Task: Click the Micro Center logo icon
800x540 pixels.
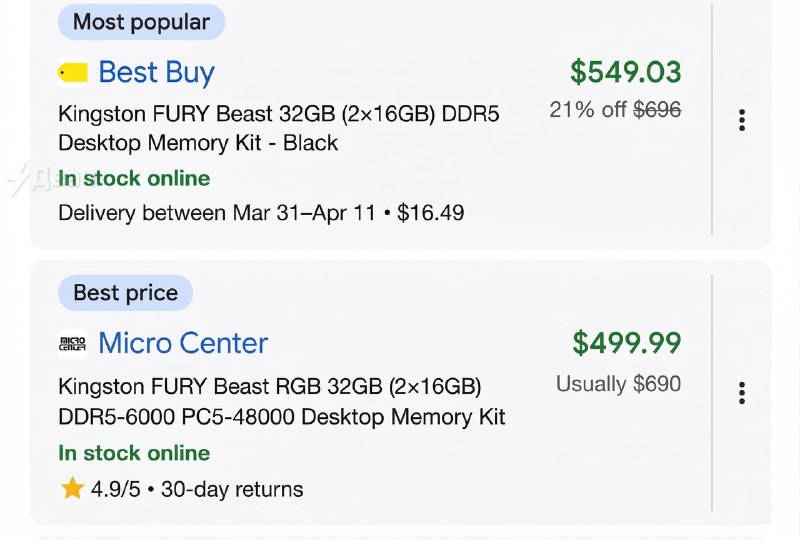Action: (73, 343)
